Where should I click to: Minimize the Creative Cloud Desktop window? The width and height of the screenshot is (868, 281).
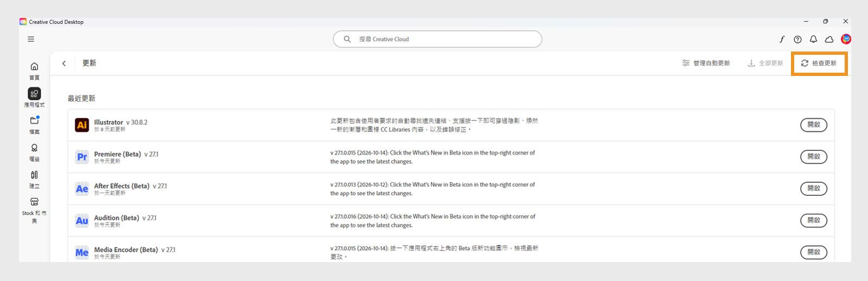point(806,22)
